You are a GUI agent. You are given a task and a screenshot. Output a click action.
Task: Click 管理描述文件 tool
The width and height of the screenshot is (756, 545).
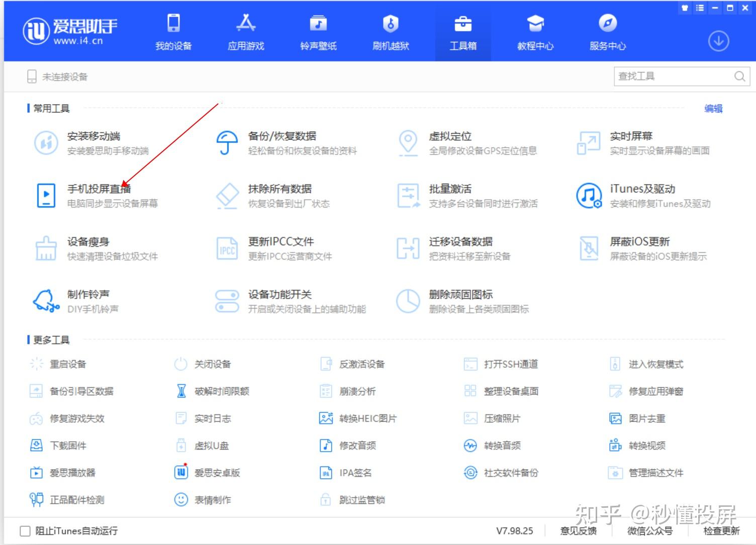point(646,473)
